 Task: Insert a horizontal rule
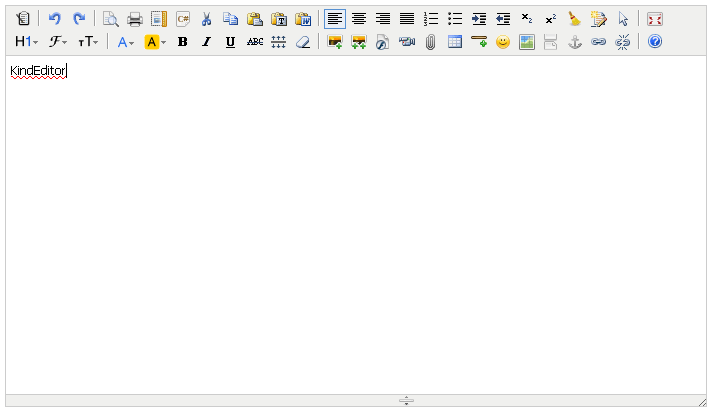click(x=479, y=42)
